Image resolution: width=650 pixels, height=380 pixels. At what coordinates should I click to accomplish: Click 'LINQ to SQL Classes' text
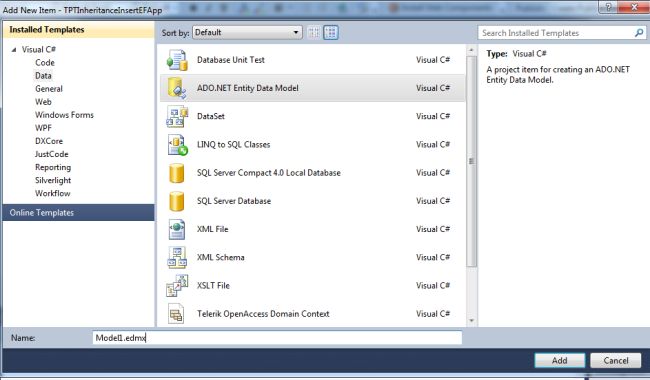pyautogui.click(x=233, y=145)
